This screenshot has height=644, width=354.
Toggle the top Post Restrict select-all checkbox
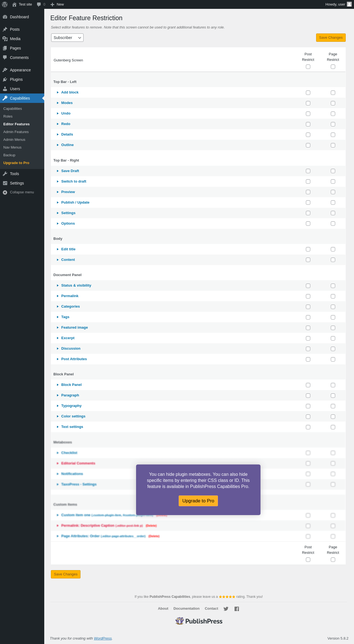click(x=308, y=67)
